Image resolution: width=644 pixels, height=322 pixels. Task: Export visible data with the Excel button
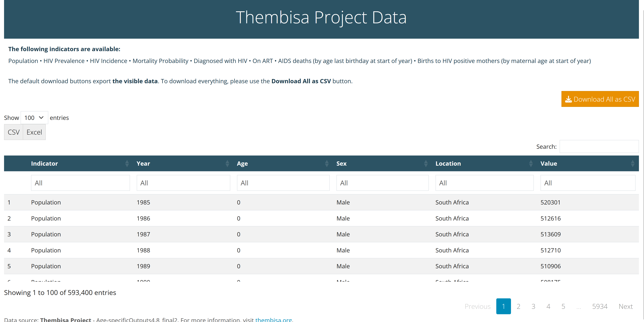(34, 132)
